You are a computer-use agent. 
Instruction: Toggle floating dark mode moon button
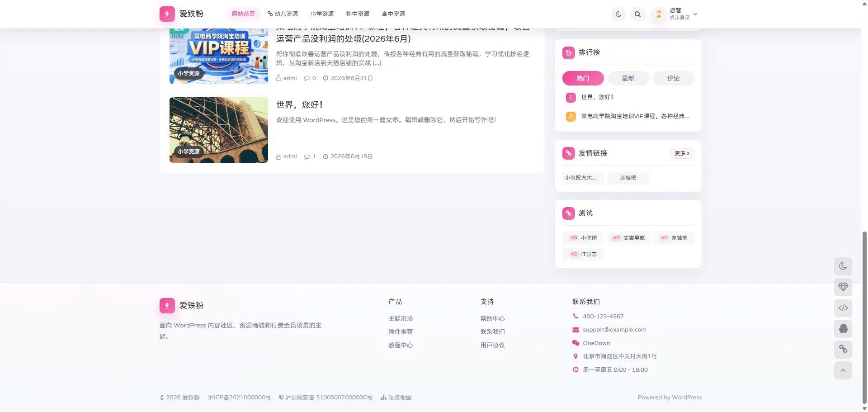843,266
